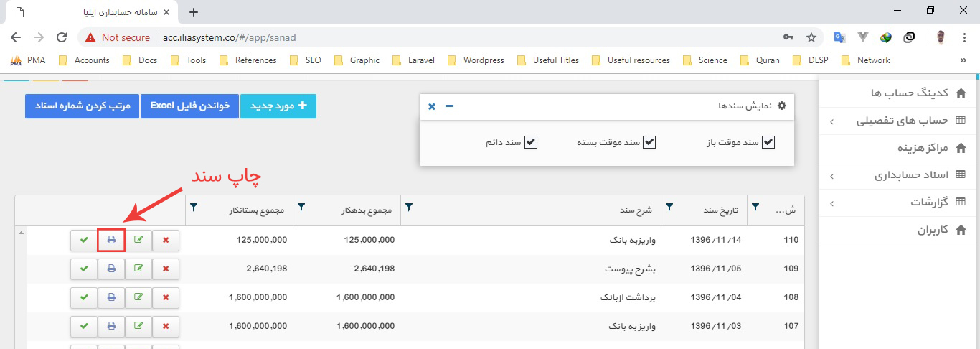Open the Wordpress bookmarks folder
Screen dimensions: 980x349
[x=476, y=60]
